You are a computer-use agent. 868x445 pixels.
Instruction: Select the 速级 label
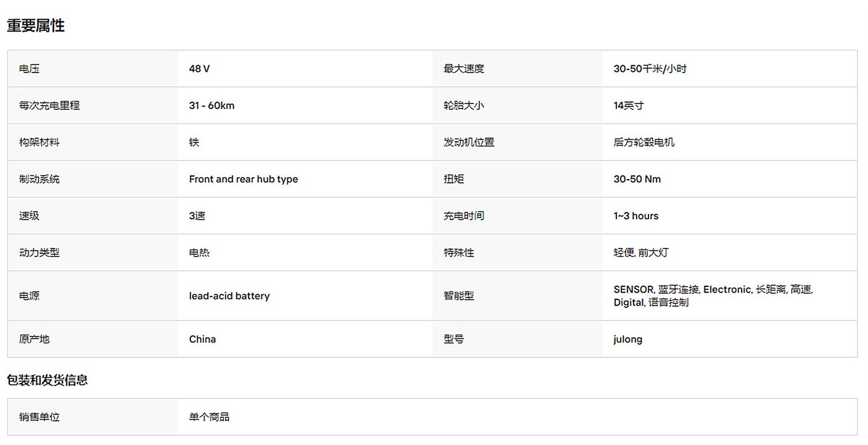29,216
